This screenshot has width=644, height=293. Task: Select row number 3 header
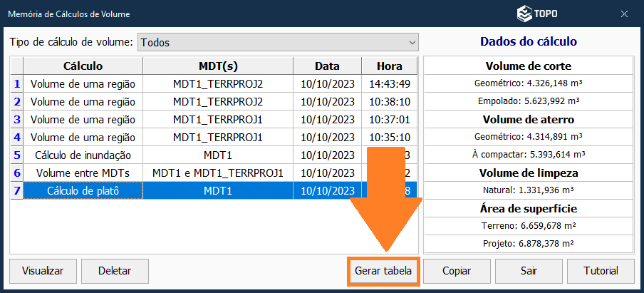click(16, 119)
